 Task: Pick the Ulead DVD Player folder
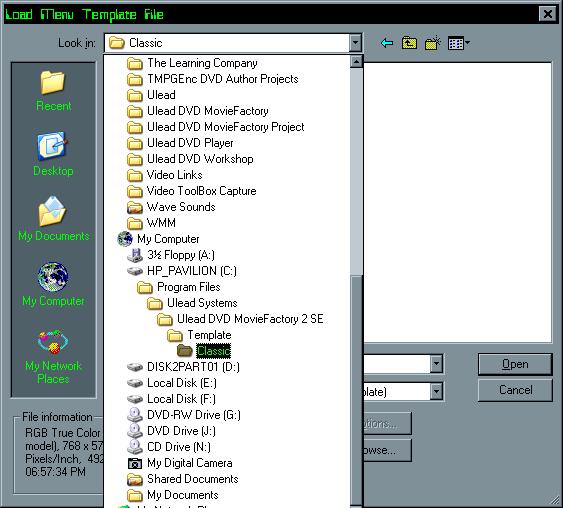click(180, 143)
